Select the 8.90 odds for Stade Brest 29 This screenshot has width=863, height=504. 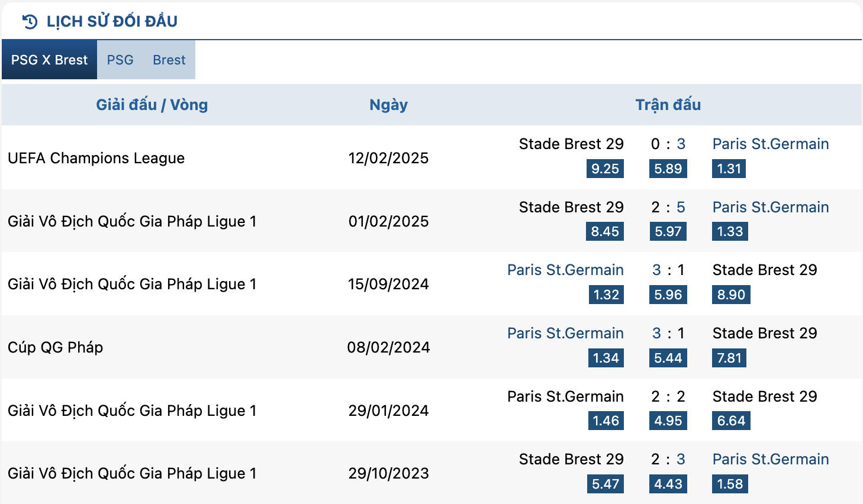[x=731, y=295]
